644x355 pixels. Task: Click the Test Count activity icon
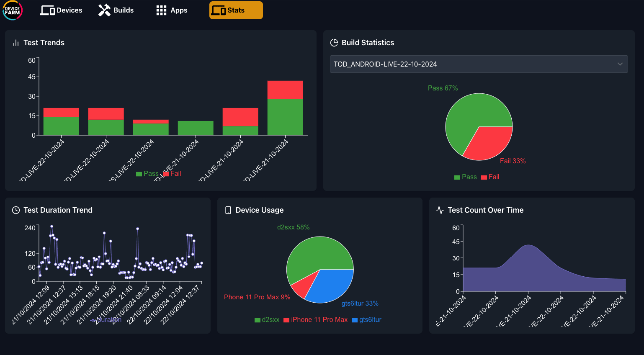click(x=440, y=210)
